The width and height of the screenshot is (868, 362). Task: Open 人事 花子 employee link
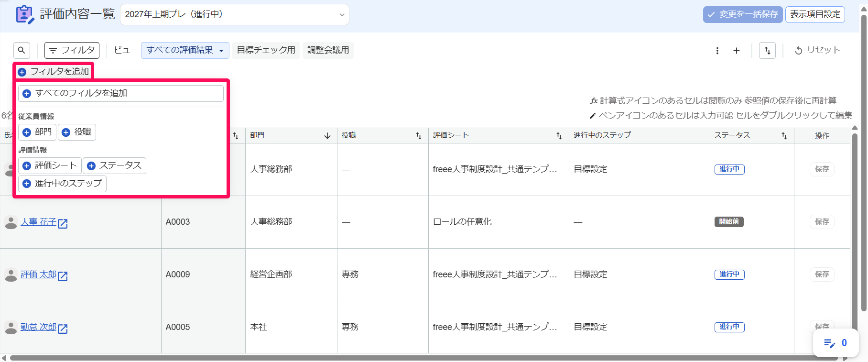click(38, 222)
